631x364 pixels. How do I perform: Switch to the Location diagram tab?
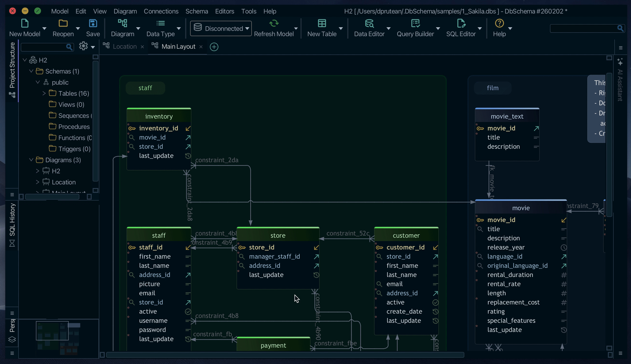[124, 47]
